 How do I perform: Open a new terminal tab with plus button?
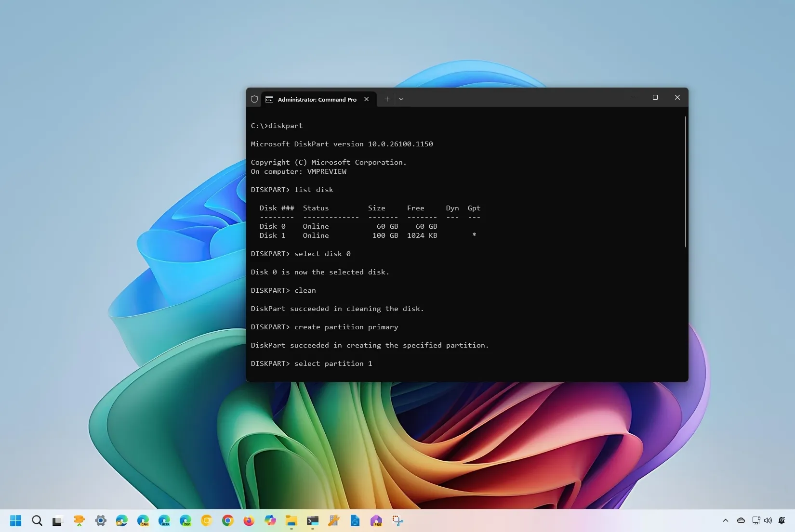[x=387, y=99]
